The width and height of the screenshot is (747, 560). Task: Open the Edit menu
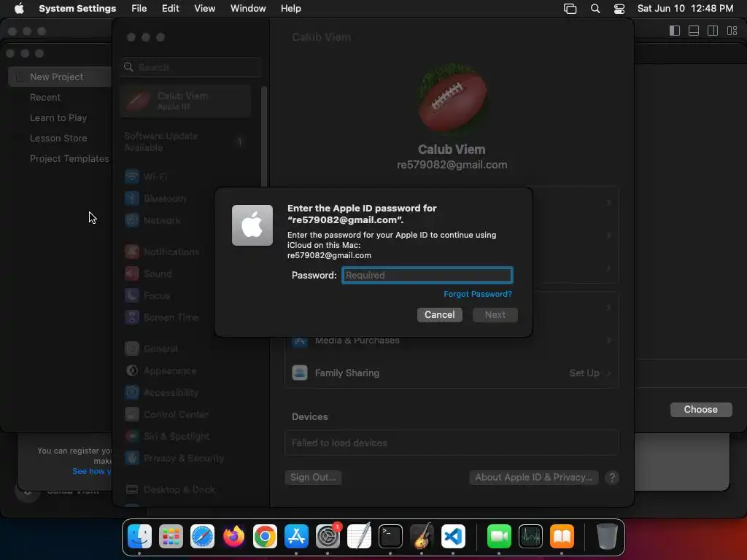[x=170, y=9]
